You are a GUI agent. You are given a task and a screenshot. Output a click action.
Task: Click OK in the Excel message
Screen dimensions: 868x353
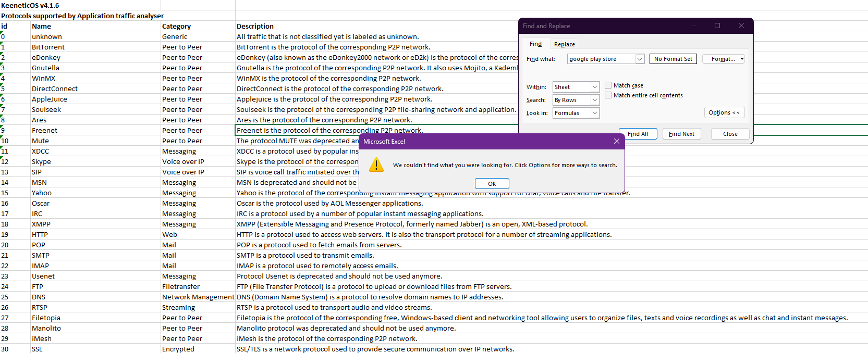(x=492, y=184)
